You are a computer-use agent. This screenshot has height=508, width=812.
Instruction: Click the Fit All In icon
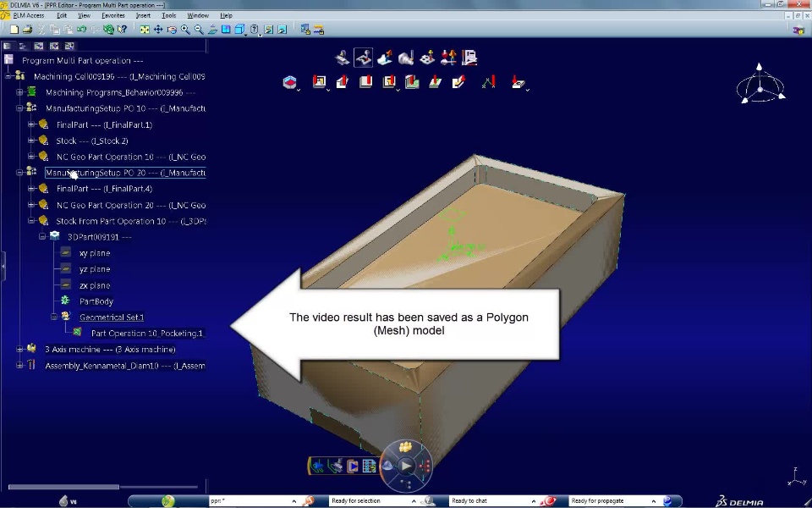tap(145, 30)
